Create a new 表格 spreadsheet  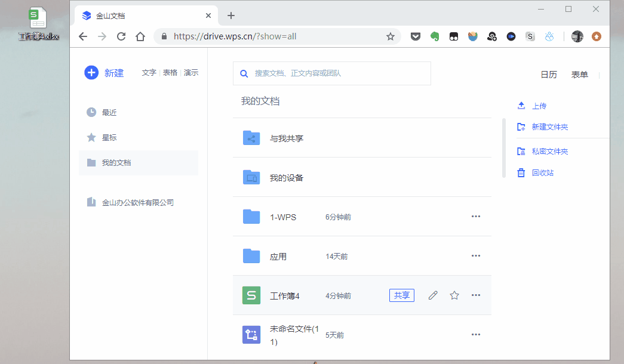170,73
